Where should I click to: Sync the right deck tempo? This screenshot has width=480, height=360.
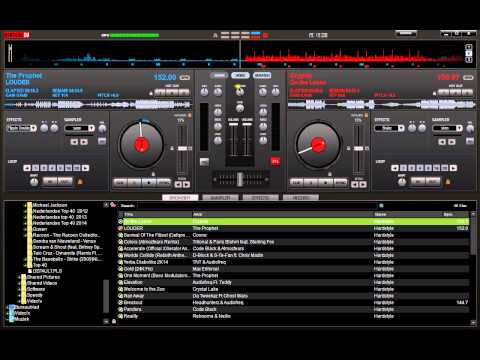click(x=340, y=183)
